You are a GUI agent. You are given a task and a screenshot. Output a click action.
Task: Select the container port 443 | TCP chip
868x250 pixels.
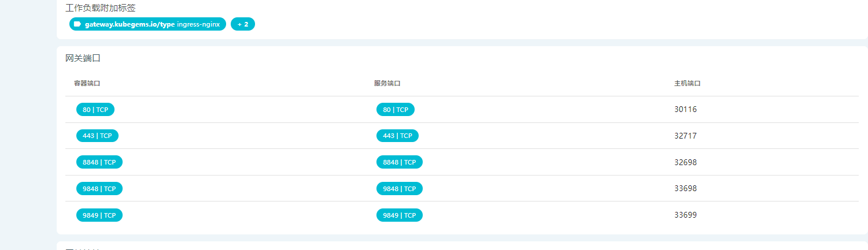click(97, 136)
